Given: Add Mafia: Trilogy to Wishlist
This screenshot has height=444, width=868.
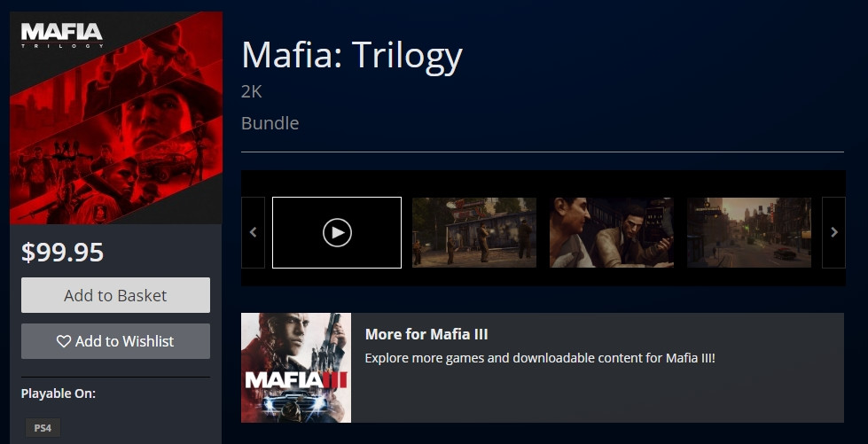Looking at the screenshot, I should 115,341.
